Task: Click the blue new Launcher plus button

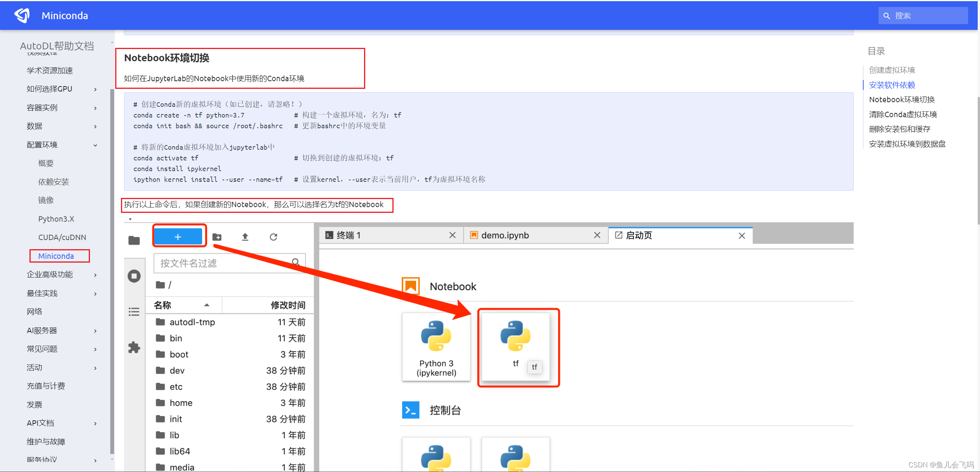Action: tap(178, 236)
